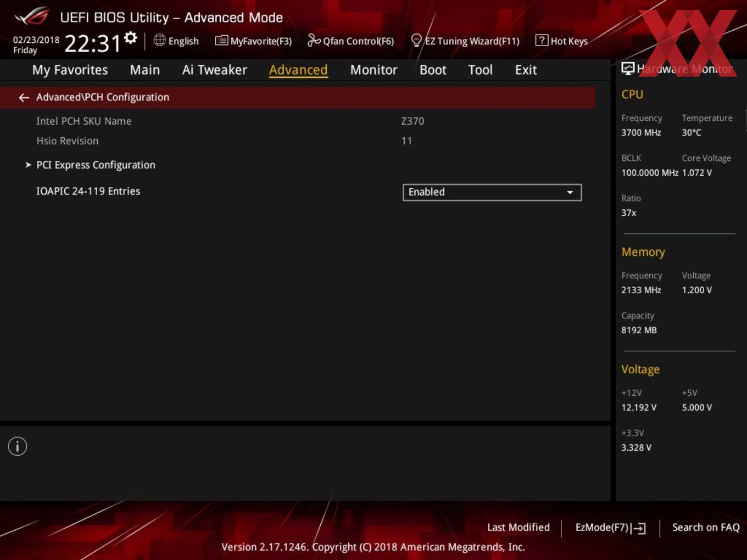Click the 02/23/2018 date
The image size is (747, 560).
(x=36, y=40)
